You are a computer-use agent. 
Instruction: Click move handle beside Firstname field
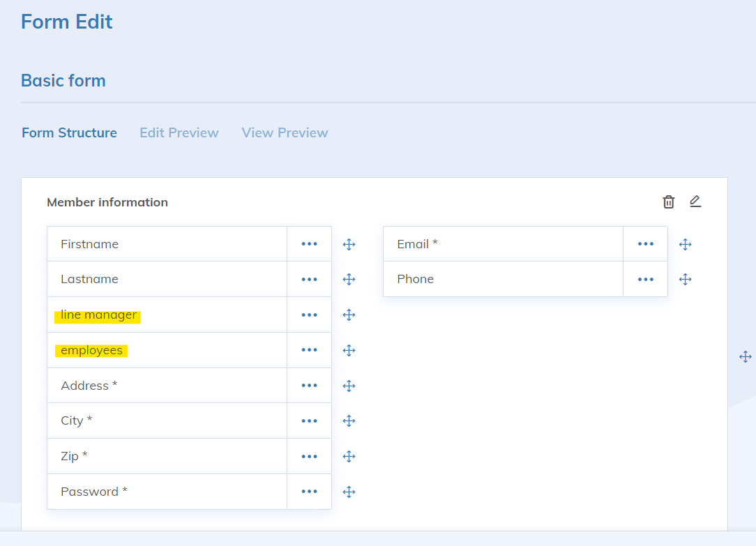[349, 244]
